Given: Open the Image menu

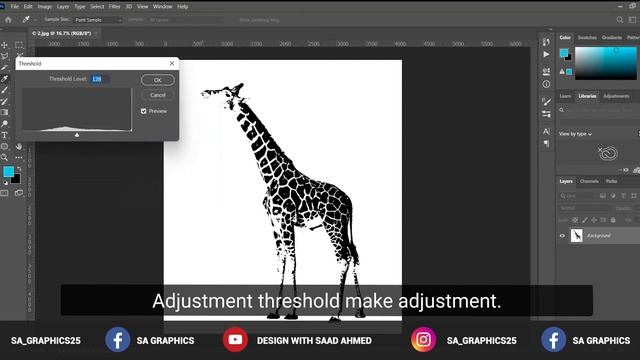Looking at the screenshot, I should (x=45, y=7).
